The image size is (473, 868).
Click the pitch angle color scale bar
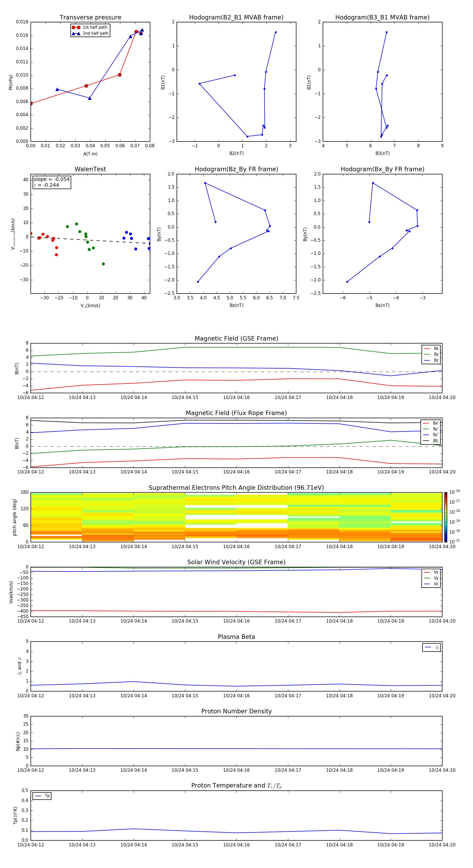click(446, 517)
